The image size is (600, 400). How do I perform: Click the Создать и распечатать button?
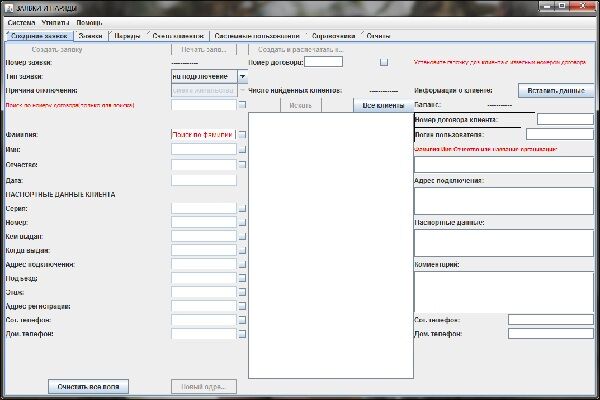(300, 49)
